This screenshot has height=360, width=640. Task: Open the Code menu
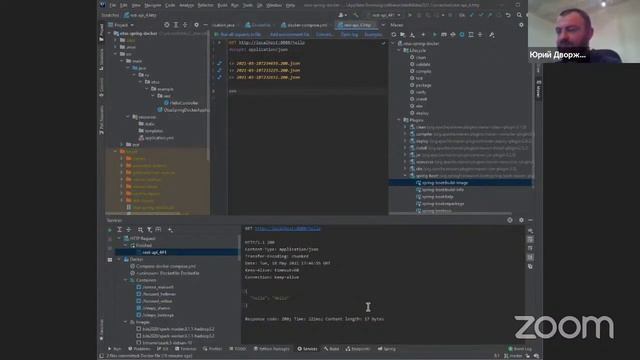170,5
